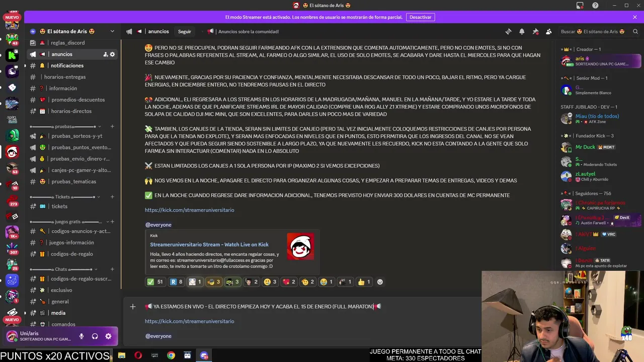Screen dimensions: 644x362
Task: Launch Google Chrome from taskbar
Action: 171,355
